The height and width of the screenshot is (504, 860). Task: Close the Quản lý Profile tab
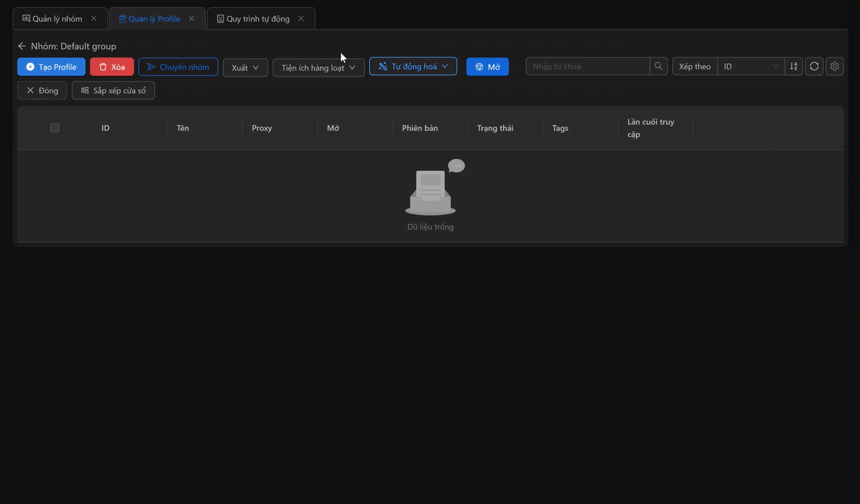(191, 19)
